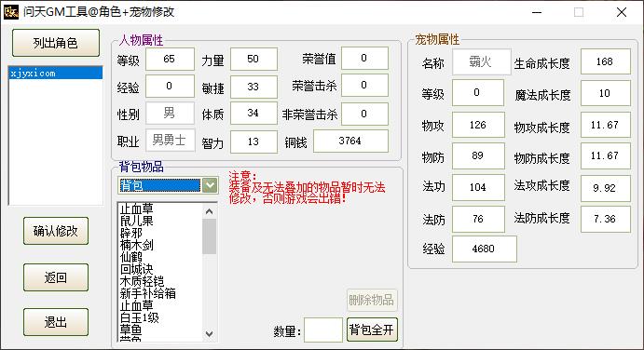Close the GM tool window
The image size is (644, 350).
[622, 12]
